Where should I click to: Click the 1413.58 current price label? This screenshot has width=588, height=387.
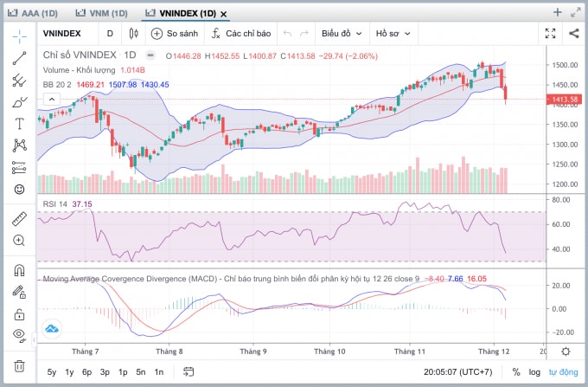564,100
